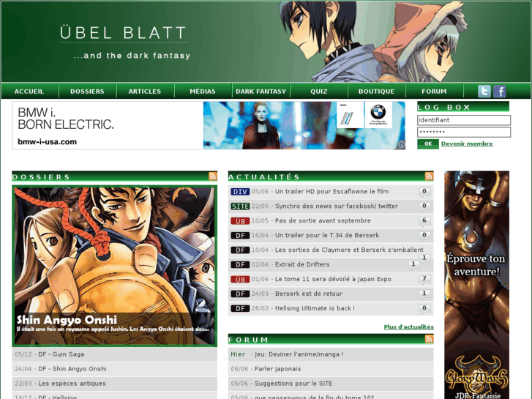Go to the Accueil menu item

pos(29,92)
